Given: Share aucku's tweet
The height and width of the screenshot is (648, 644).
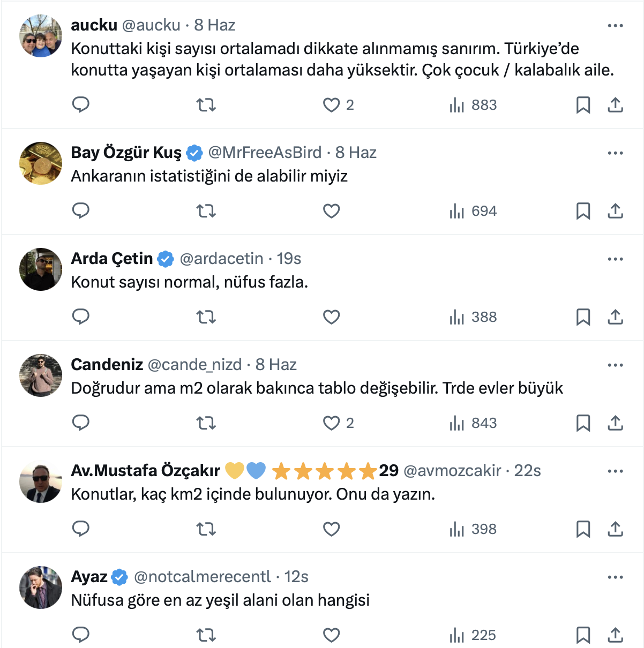Looking at the screenshot, I should point(615,105).
